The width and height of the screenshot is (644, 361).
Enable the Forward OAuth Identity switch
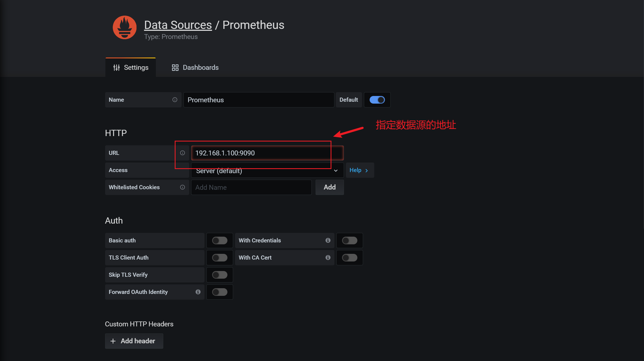click(x=220, y=292)
